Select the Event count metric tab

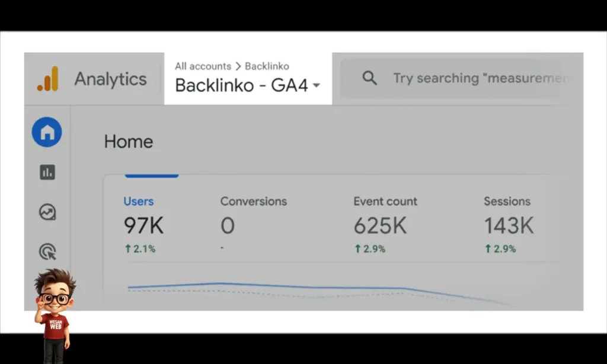pos(385,202)
